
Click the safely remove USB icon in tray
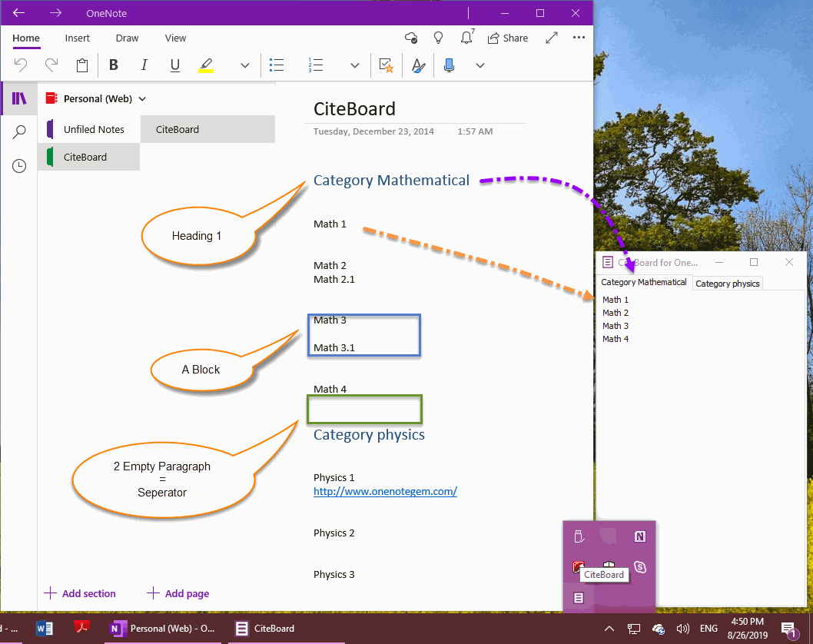tap(579, 536)
